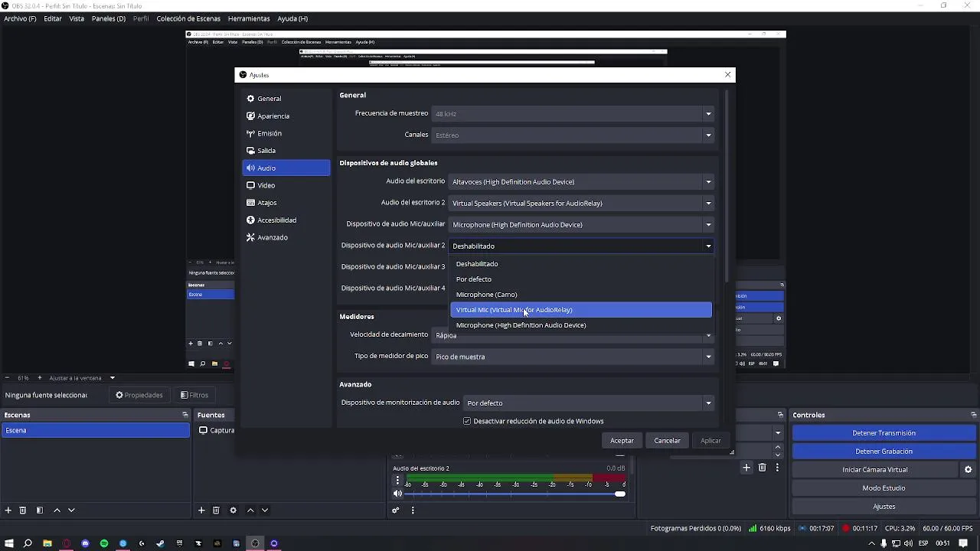Open Colección de Escenas menu
The width and height of the screenshot is (980, 551).
[188, 18]
